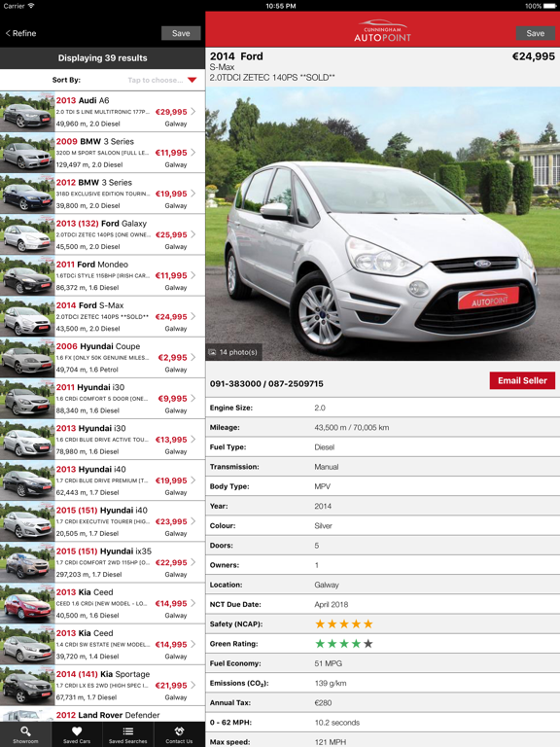Select the 2015 (151) Hyundai ix35 listing
Image resolution: width=560 pixels, height=747 pixels.
[x=102, y=562]
